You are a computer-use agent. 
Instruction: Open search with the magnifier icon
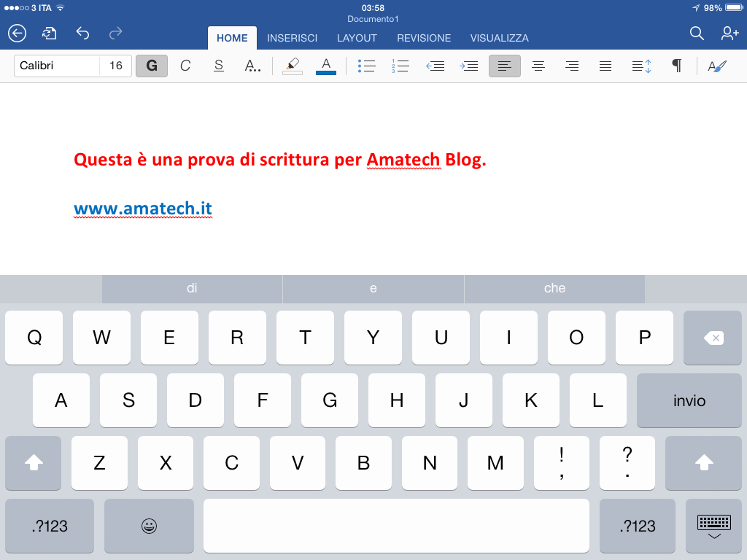coord(696,33)
